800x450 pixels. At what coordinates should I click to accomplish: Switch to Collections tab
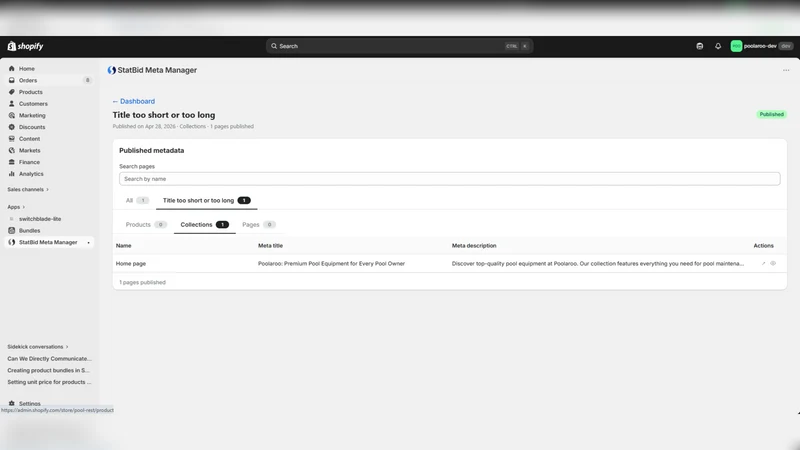pos(205,224)
